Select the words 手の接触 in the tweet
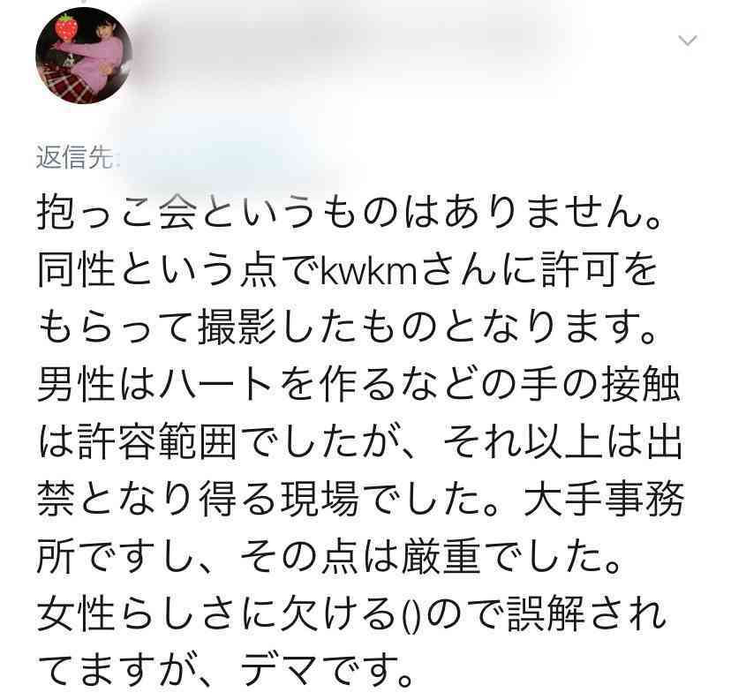 (599, 384)
